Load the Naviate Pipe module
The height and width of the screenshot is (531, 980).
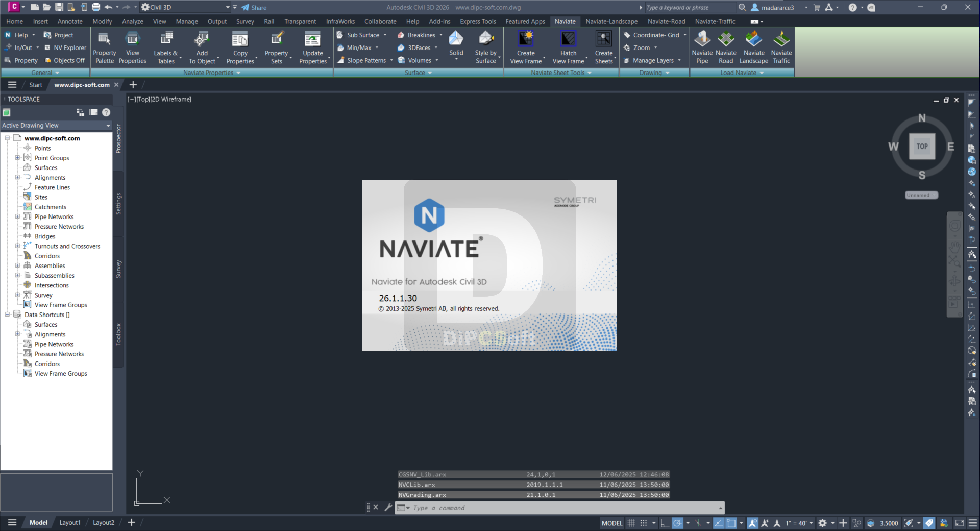coord(702,47)
